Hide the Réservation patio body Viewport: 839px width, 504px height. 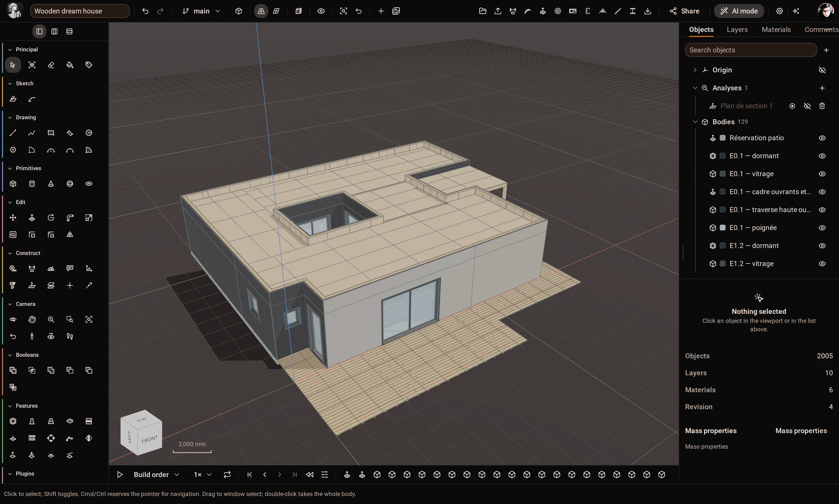(822, 138)
